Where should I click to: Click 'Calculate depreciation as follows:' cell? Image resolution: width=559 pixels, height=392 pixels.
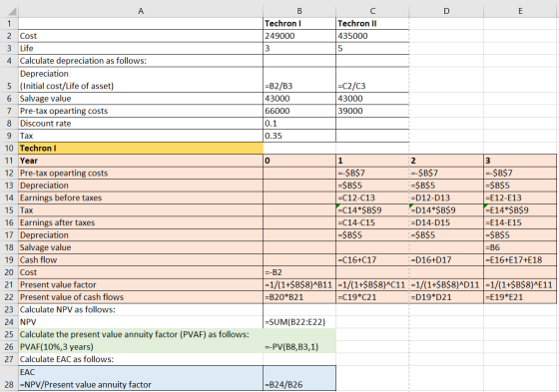pos(141,61)
